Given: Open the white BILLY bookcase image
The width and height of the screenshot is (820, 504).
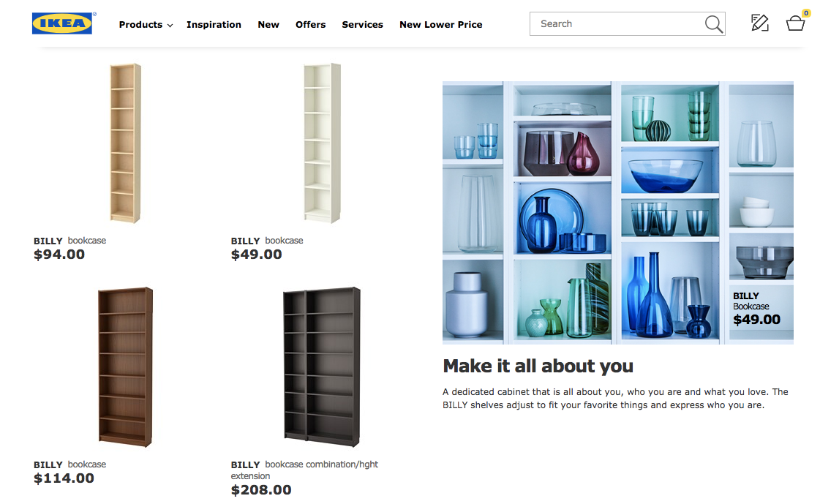Looking at the screenshot, I should click(322, 143).
